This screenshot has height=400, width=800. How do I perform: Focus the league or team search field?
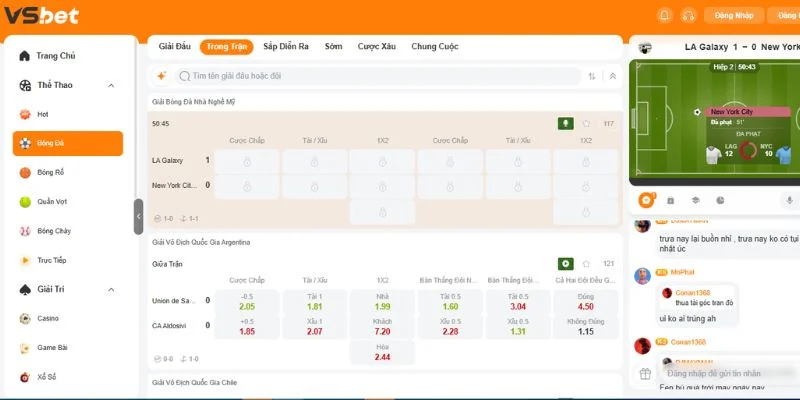[378, 76]
